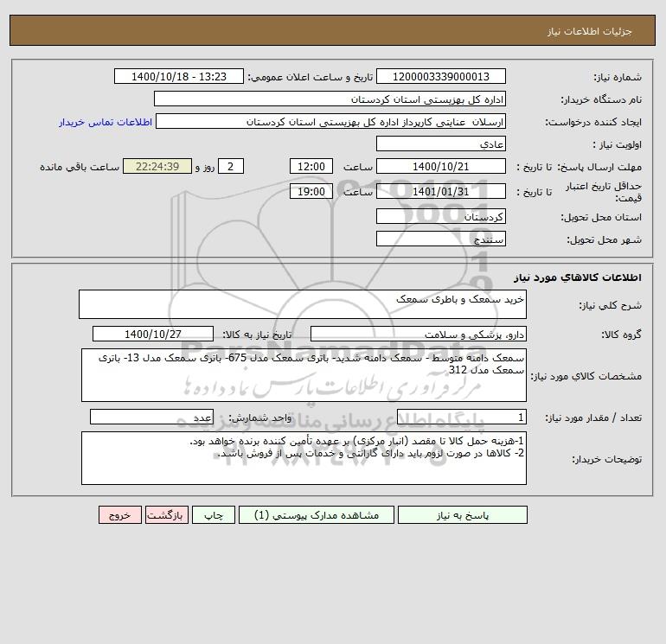
Task: Click the request creator field ارسلان عنایتی
Action: [331, 121]
